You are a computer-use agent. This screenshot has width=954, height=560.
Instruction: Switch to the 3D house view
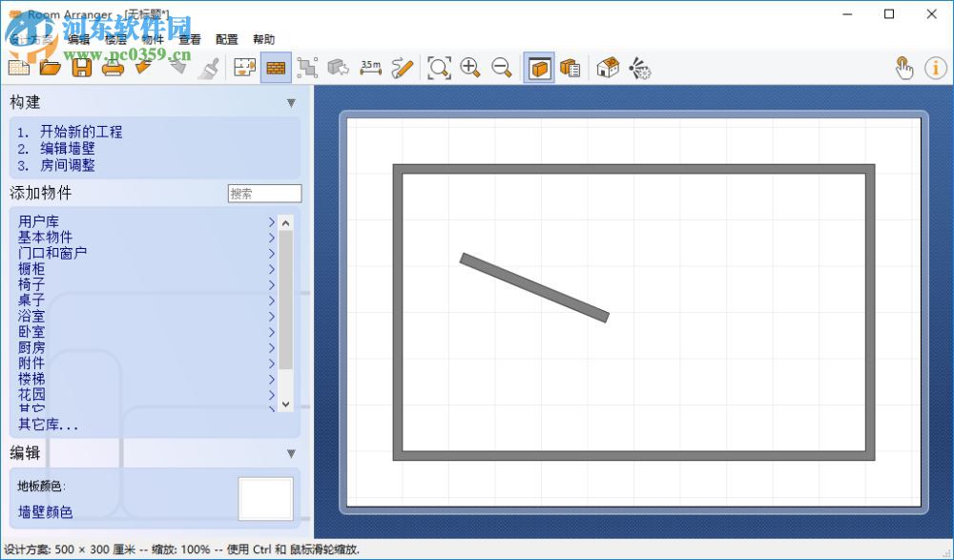coord(608,68)
